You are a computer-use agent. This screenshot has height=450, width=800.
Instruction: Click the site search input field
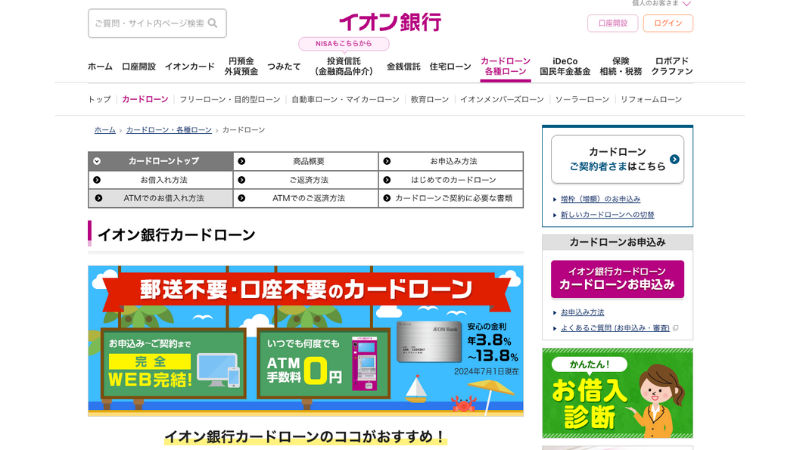tap(157, 23)
